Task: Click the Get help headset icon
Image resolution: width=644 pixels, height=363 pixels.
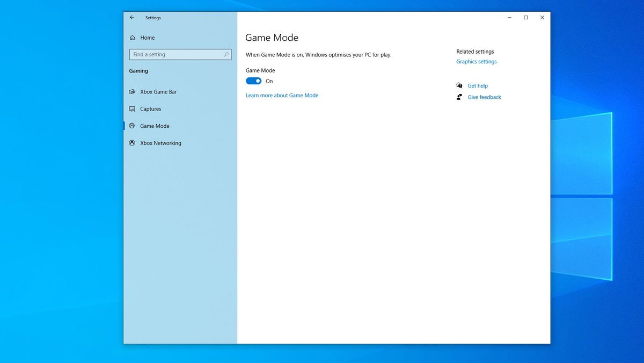Action: 459,85
